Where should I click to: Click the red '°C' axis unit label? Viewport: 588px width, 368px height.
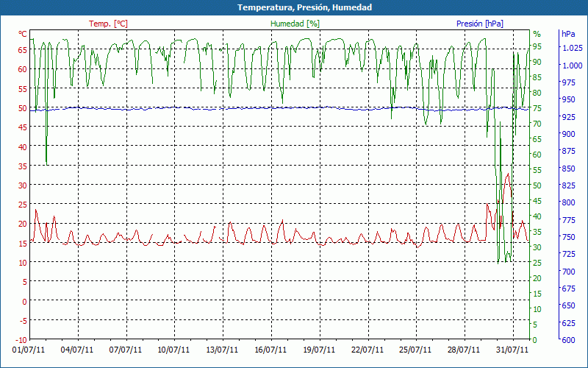23,34
